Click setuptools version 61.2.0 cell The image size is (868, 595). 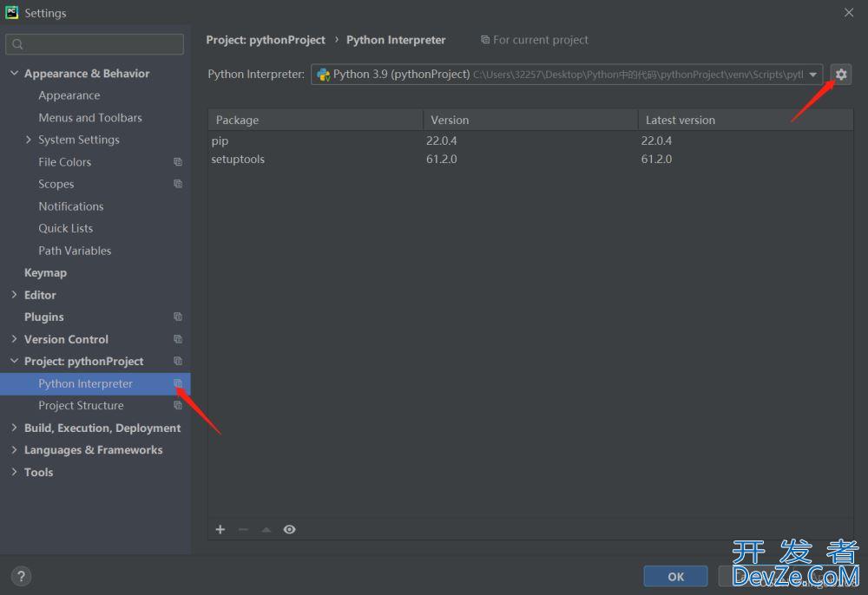pos(441,159)
